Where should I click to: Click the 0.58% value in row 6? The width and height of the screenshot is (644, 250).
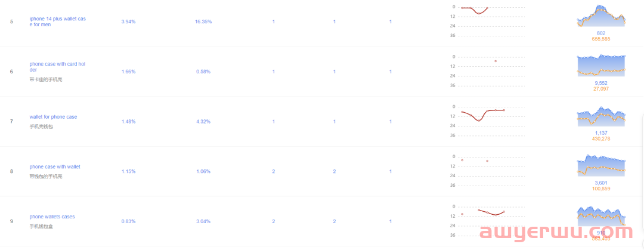point(203,72)
